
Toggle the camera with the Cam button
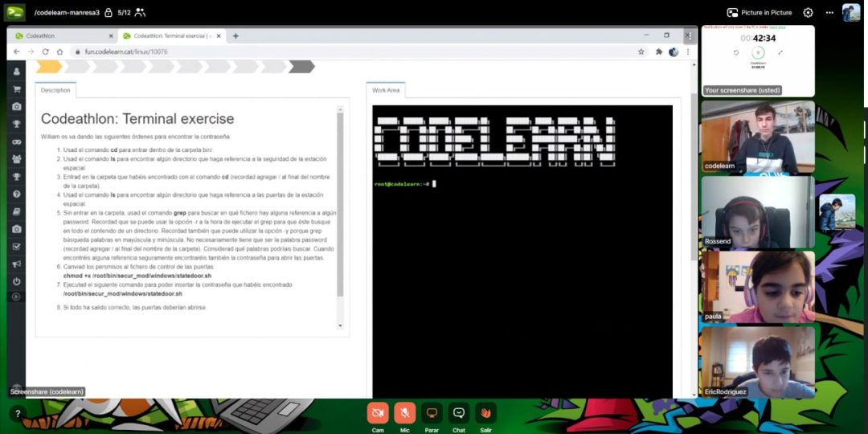click(x=378, y=413)
